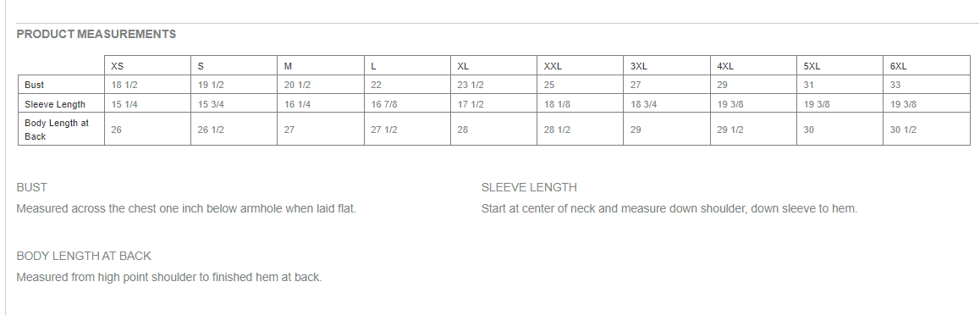The height and width of the screenshot is (315, 980).
Task: Click the Body Length at Back row label
Action: pyautogui.click(x=61, y=130)
